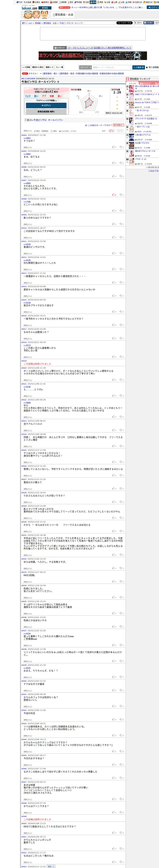
Task: Open the お知らせ notice link
Action: tap(99, 48)
